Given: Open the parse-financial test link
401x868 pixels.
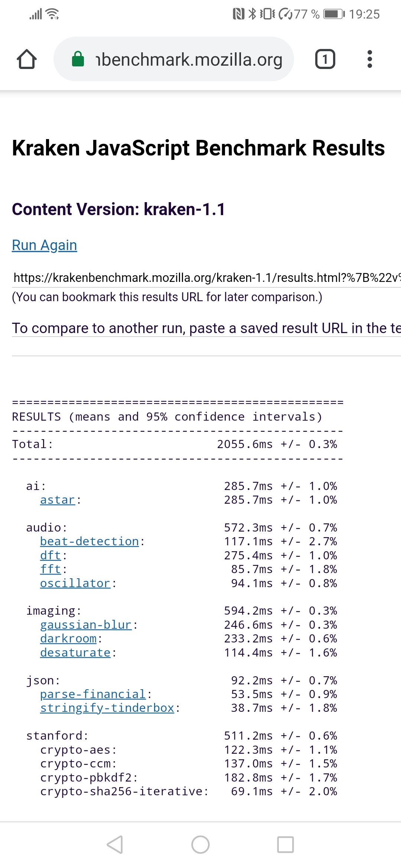Looking at the screenshot, I should [93, 694].
